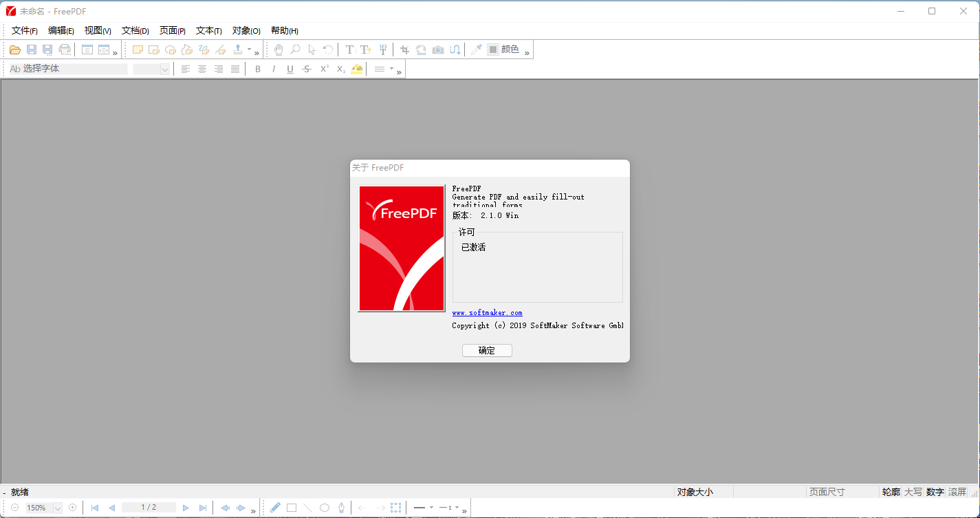Click the 颜色 color swatch
980x518 pixels.
tap(493, 50)
